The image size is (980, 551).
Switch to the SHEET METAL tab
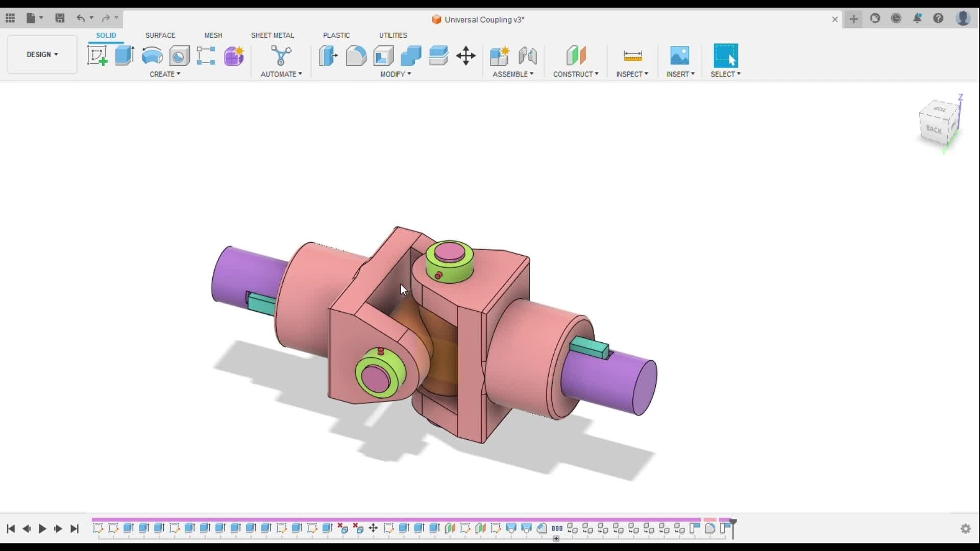pyautogui.click(x=273, y=35)
